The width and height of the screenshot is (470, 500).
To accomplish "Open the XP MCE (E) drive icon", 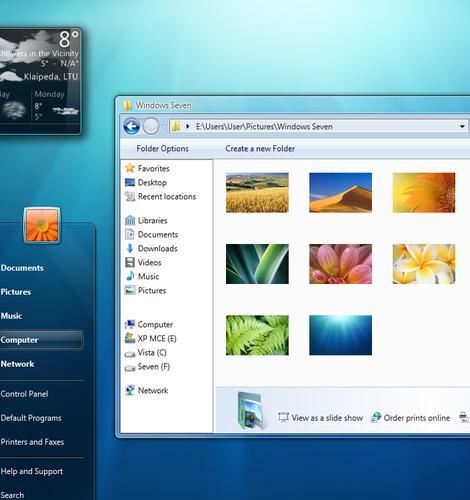I will tap(130, 338).
